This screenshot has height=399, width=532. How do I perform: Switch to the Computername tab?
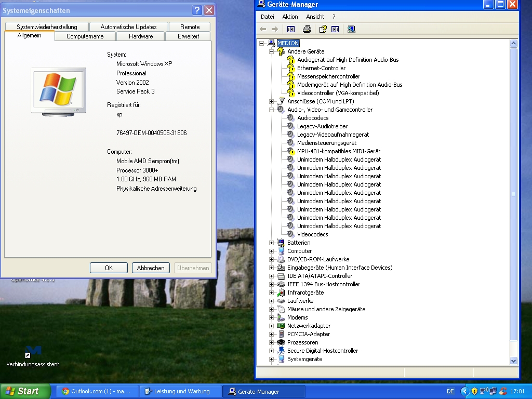pos(85,36)
